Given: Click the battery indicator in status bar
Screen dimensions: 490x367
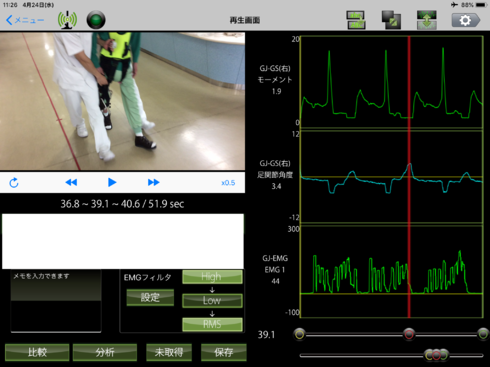Looking at the screenshot, I should pyautogui.click(x=481, y=5).
